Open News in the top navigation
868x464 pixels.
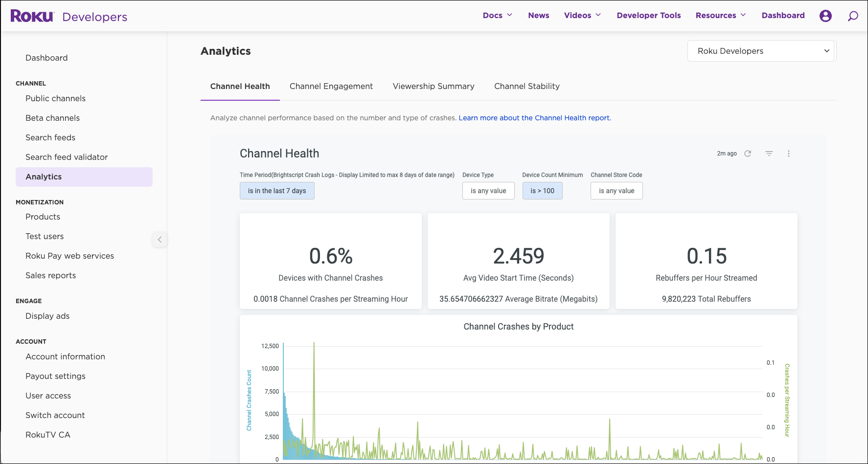tap(539, 15)
